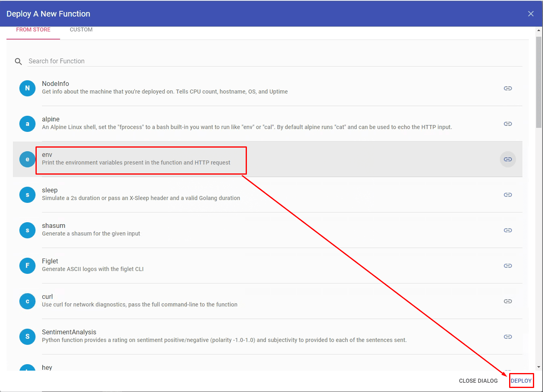Click the curl 'c' avatar icon

27,301
